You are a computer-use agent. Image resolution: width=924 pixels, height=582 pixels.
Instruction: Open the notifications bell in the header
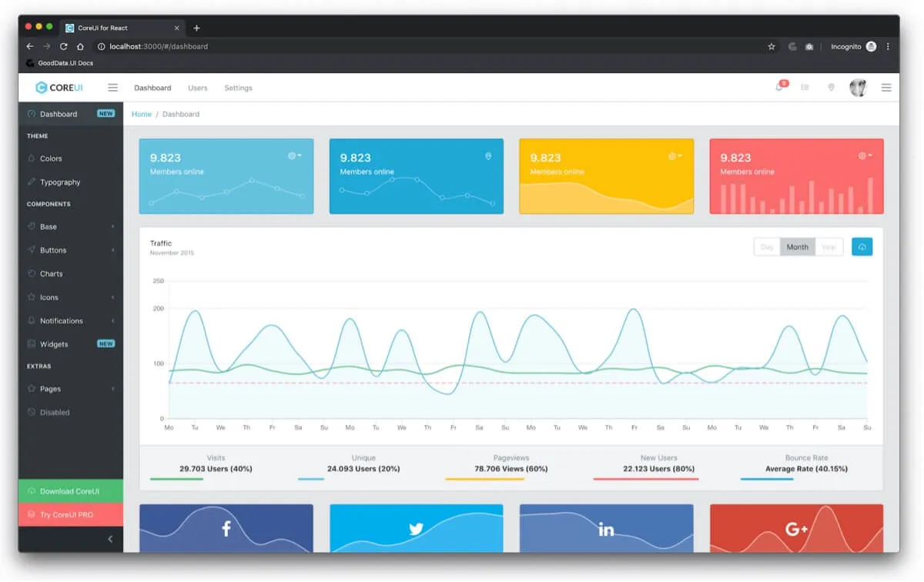(x=779, y=87)
